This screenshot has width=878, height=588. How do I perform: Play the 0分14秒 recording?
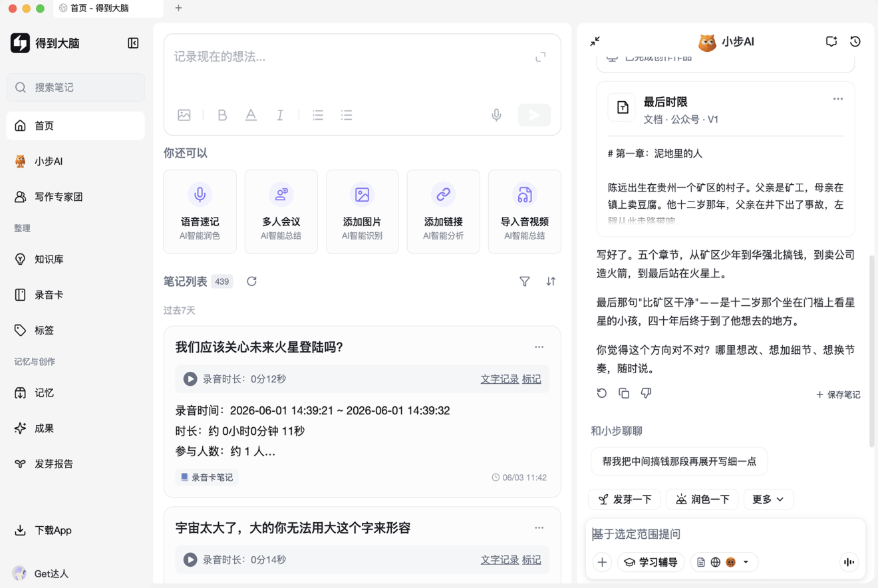coord(190,559)
